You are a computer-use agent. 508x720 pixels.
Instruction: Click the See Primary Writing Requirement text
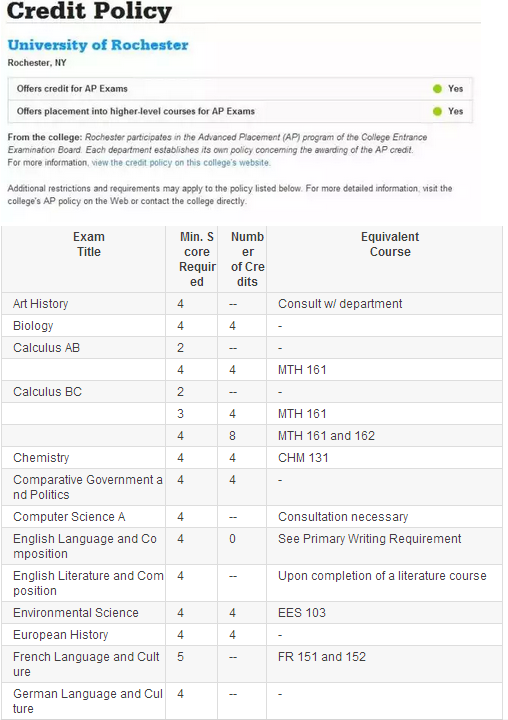pyautogui.click(x=369, y=539)
